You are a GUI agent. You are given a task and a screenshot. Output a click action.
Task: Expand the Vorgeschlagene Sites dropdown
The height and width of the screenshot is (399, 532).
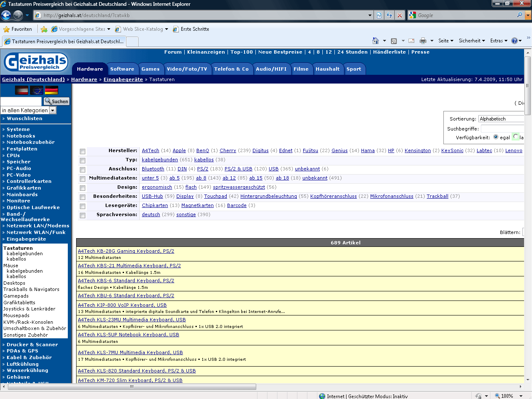109,29
